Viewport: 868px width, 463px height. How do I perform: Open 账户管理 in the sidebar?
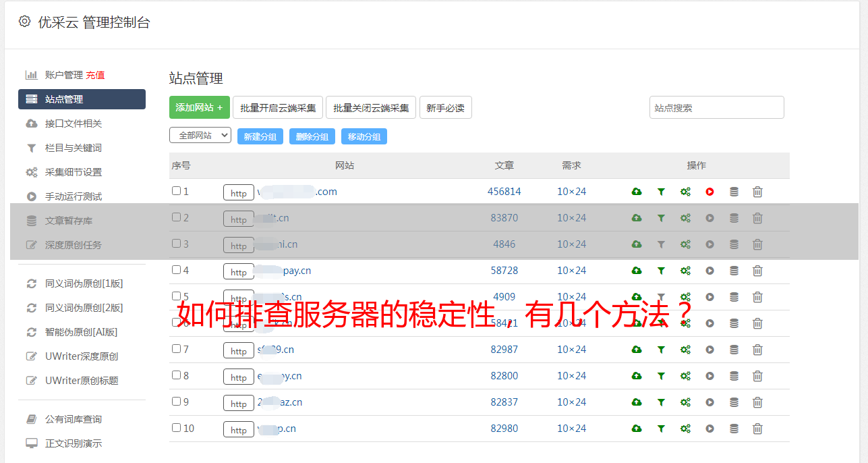click(63, 75)
